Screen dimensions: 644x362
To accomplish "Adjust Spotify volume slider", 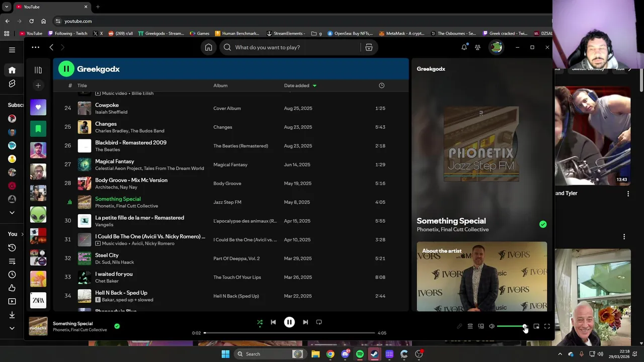I will (511, 327).
